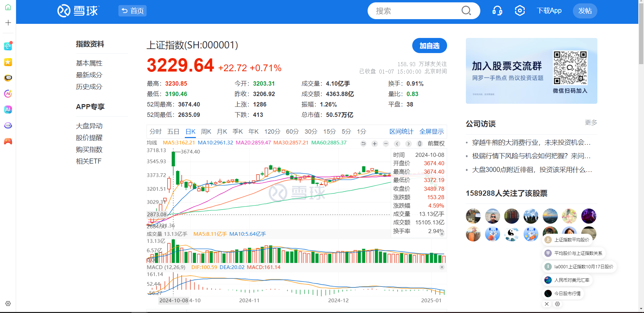
Task: Open settings hexagon icon in header
Action: [520, 11]
